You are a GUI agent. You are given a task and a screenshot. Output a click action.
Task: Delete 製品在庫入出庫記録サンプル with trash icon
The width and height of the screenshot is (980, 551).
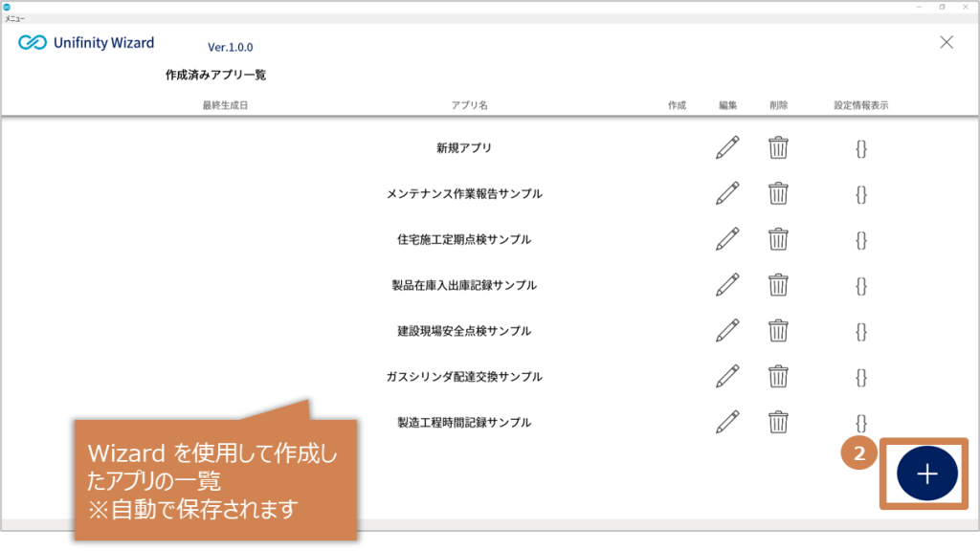[x=778, y=285]
